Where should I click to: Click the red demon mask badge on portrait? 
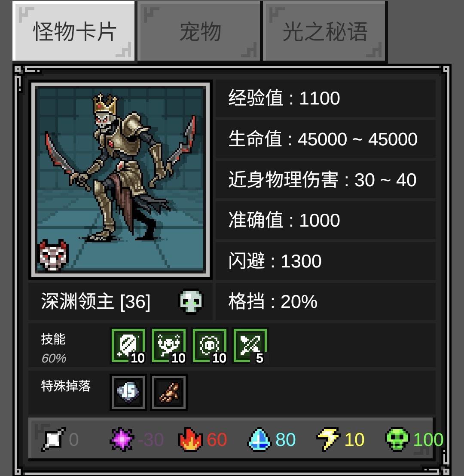pyautogui.click(x=53, y=255)
